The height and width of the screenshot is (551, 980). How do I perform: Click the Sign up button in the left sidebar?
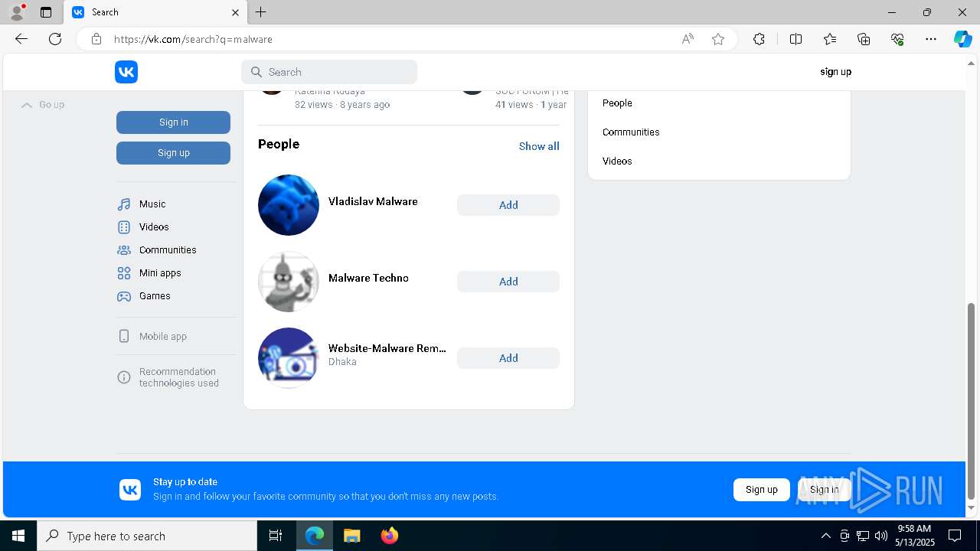click(173, 153)
